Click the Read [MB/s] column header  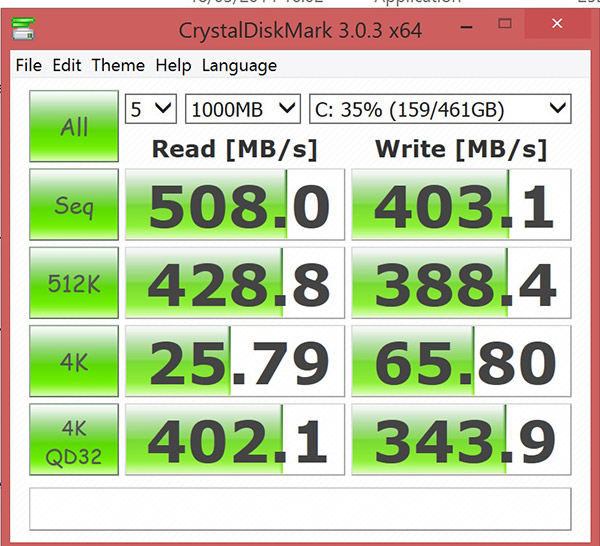(235, 149)
